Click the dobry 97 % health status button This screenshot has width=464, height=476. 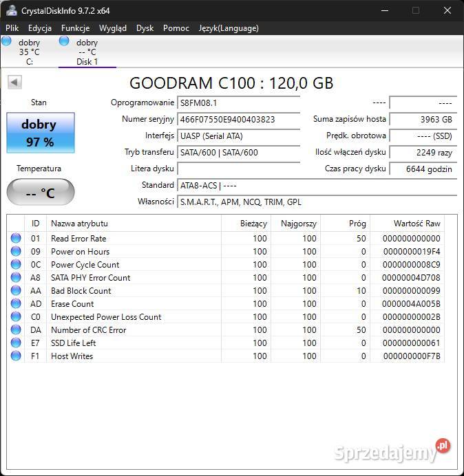click(41, 133)
